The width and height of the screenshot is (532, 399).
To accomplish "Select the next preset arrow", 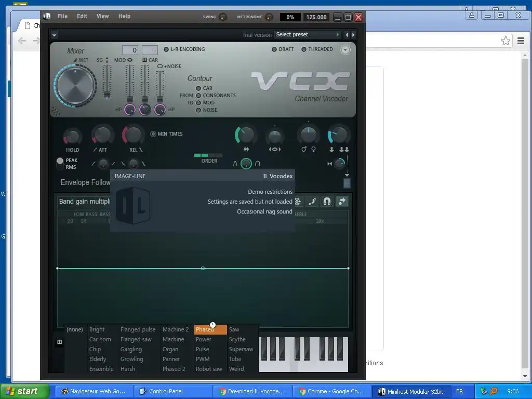I will pyautogui.click(x=353, y=35).
